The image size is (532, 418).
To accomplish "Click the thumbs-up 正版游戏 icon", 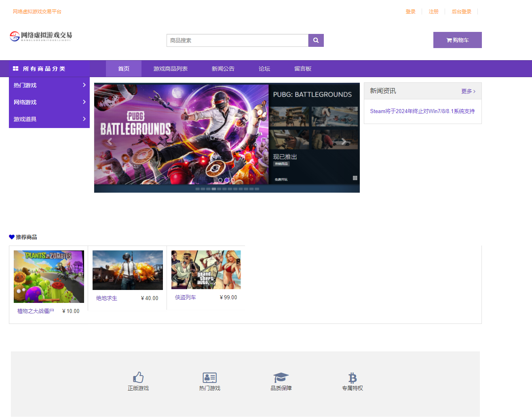I will tap(138, 377).
